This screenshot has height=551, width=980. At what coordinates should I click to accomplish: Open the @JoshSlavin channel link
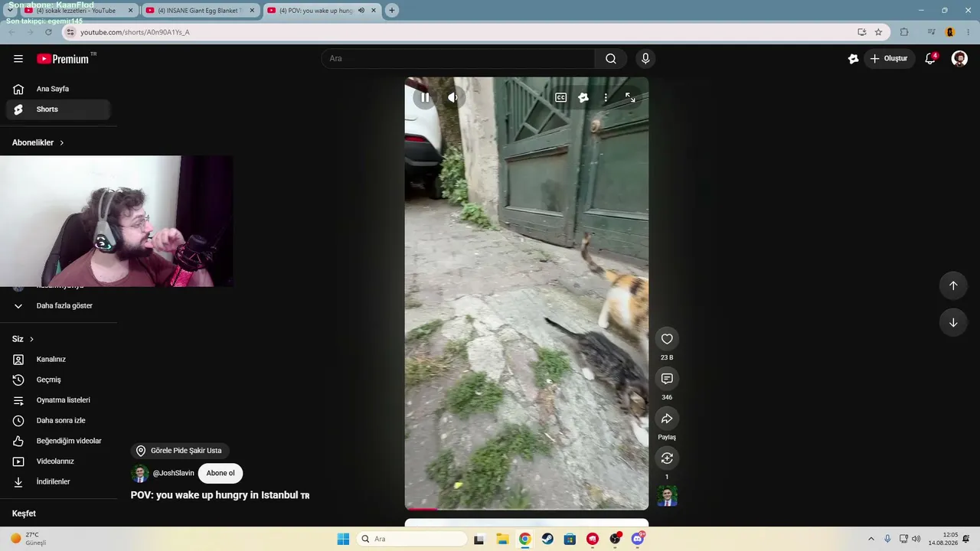pos(173,473)
